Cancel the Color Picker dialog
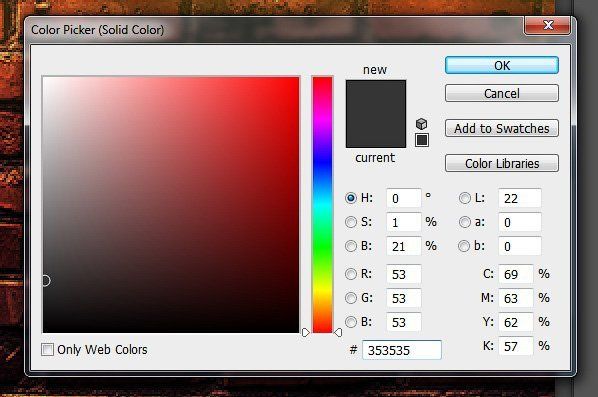This screenshot has height=397, width=598. [502, 93]
